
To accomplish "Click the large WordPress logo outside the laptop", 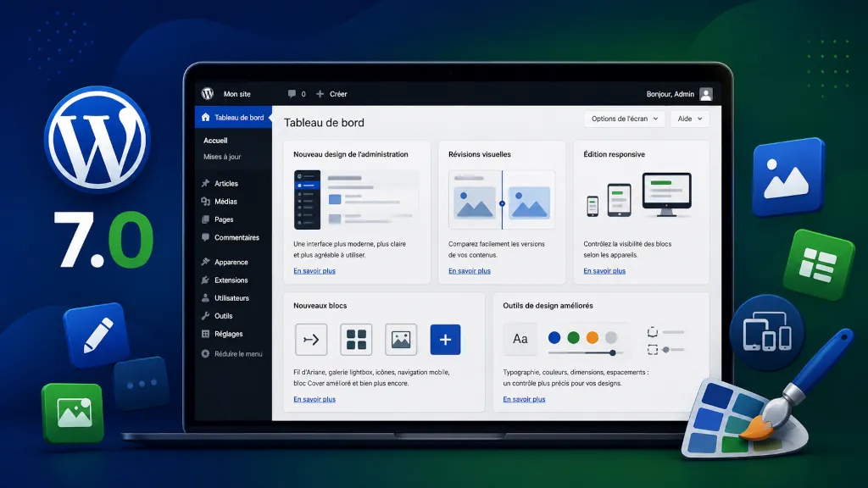I will coord(97,140).
